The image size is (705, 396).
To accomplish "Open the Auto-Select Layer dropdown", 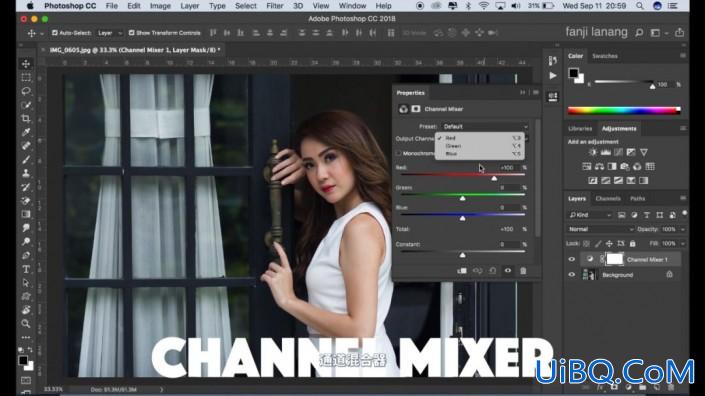I will (x=109, y=33).
